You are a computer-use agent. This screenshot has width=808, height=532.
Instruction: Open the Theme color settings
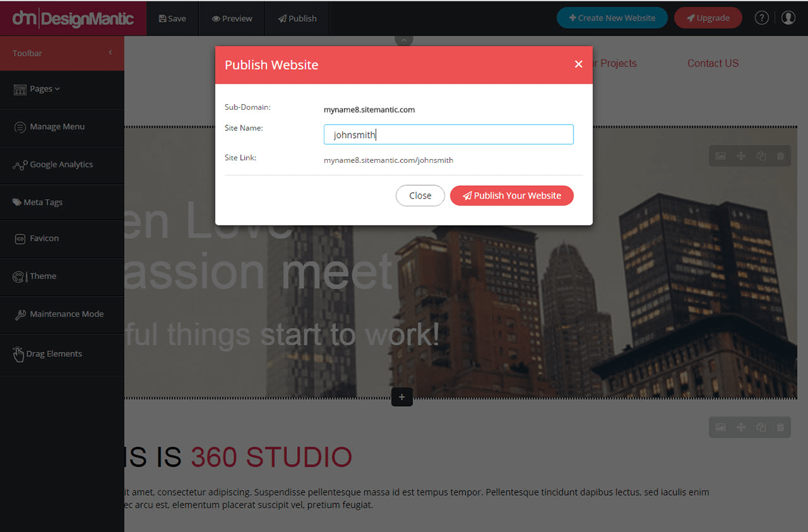43,277
